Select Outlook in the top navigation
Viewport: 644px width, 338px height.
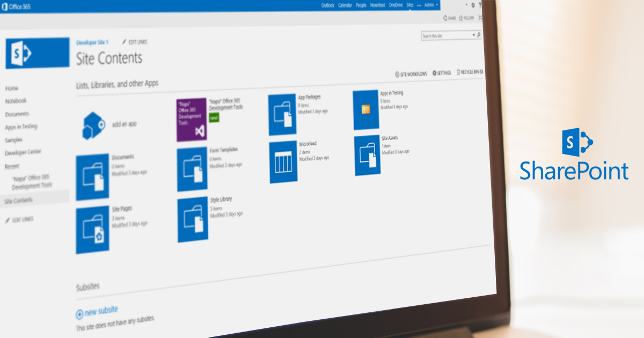tap(327, 5)
